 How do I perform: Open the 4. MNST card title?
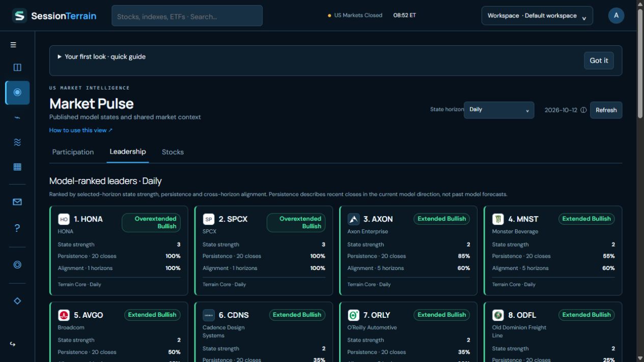point(523,219)
